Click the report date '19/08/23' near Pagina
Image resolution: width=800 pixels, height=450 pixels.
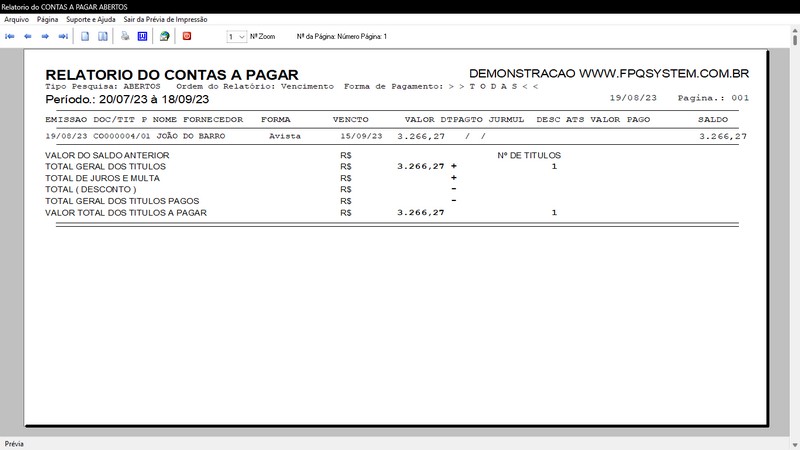pyautogui.click(x=633, y=98)
